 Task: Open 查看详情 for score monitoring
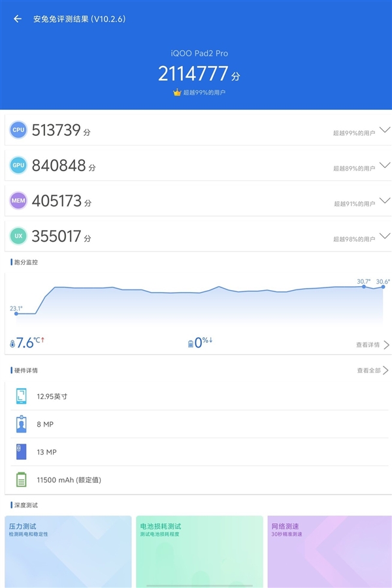(372, 344)
